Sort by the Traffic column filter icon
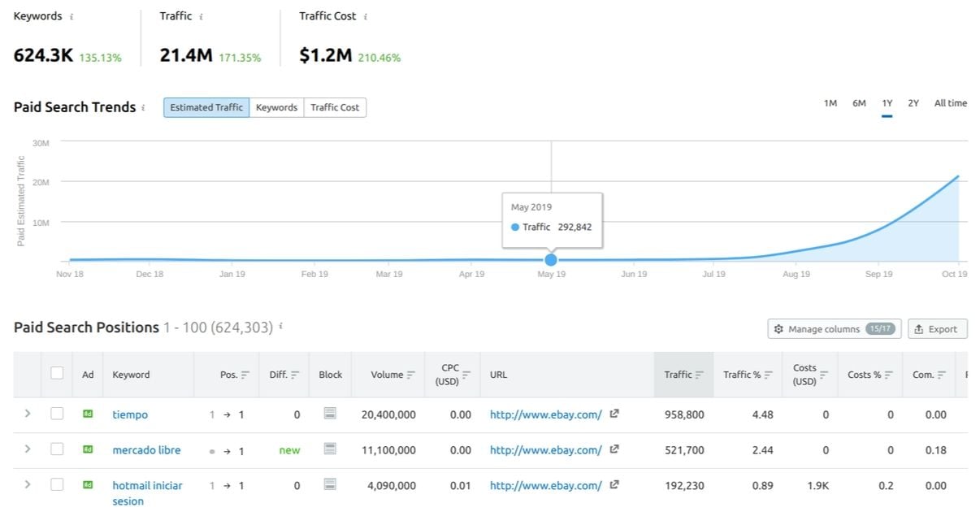 700,375
